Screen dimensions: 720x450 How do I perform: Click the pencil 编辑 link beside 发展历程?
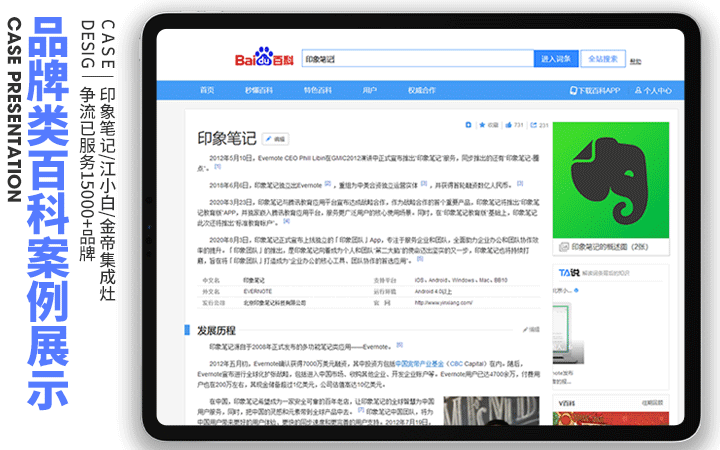(531, 329)
